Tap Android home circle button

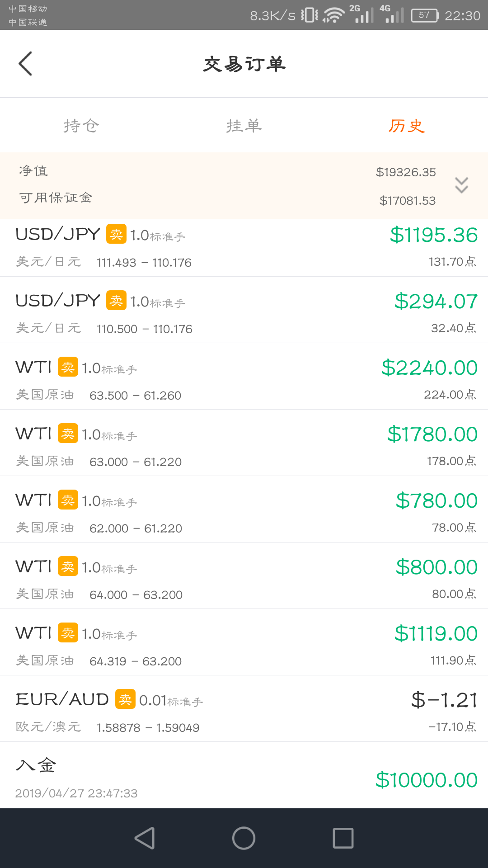click(x=244, y=838)
